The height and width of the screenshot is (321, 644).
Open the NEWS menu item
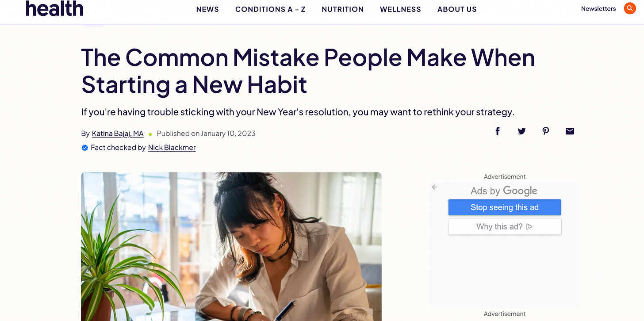[x=207, y=9]
